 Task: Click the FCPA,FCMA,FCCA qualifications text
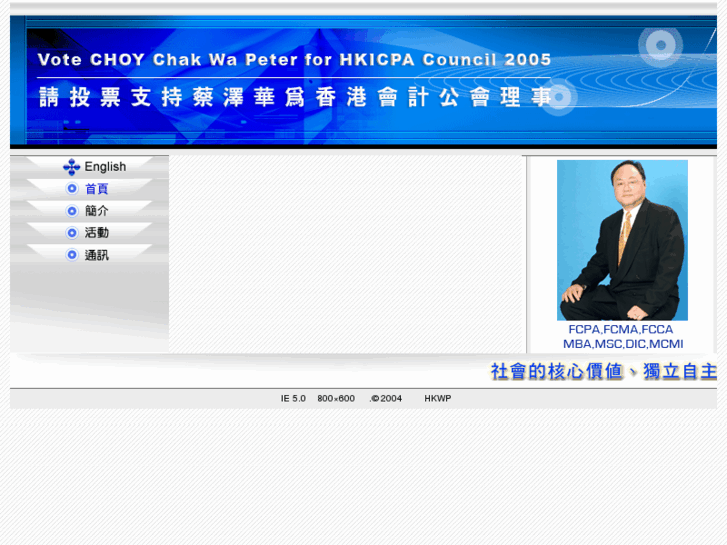coord(621,329)
